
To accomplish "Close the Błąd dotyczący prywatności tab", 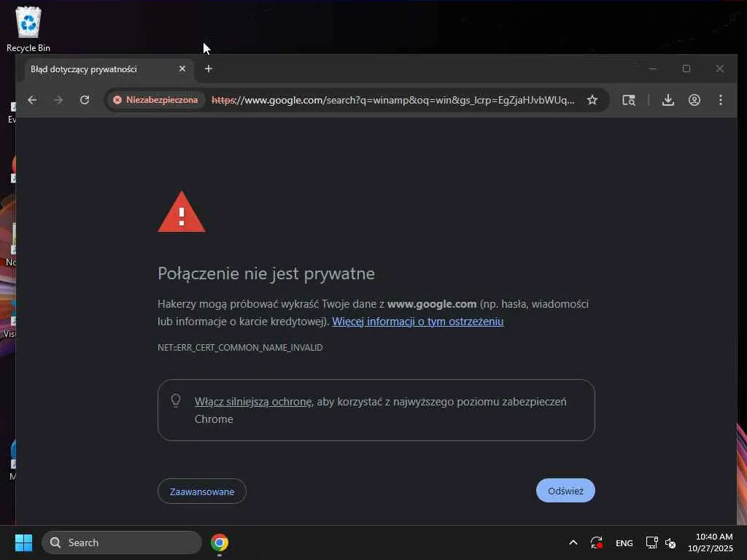I will click(x=182, y=69).
